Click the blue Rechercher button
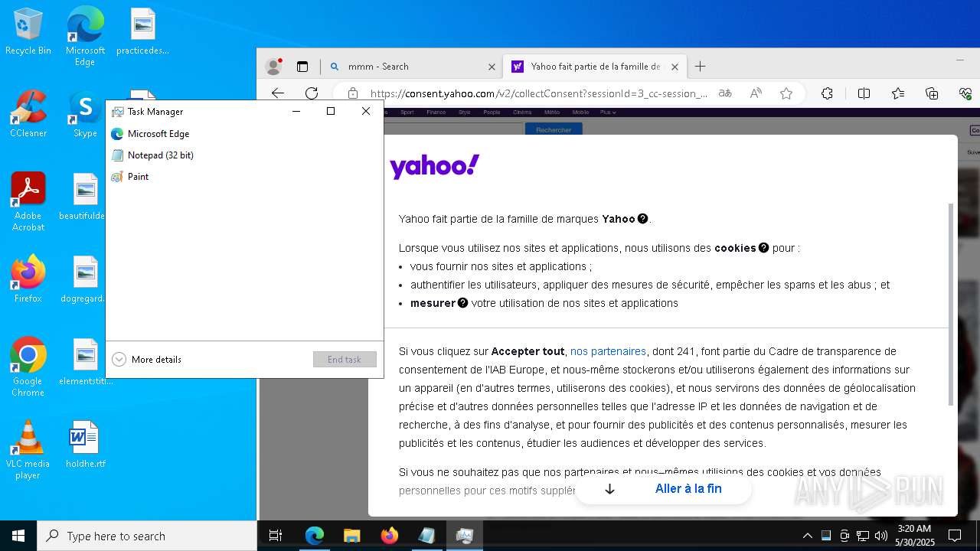 pos(554,129)
